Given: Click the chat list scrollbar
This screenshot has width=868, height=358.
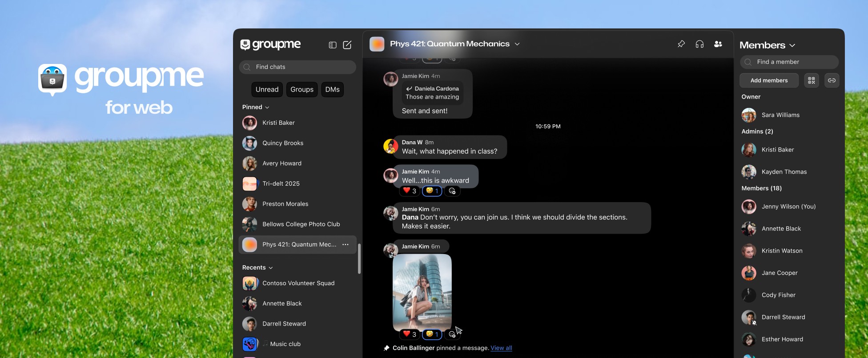Looking at the screenshot, I should pos(359,259).
